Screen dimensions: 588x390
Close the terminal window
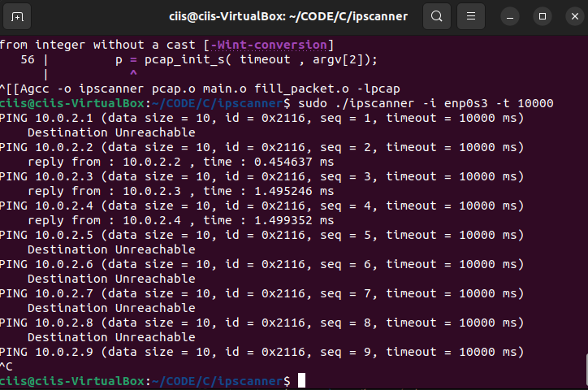point(575,16)
